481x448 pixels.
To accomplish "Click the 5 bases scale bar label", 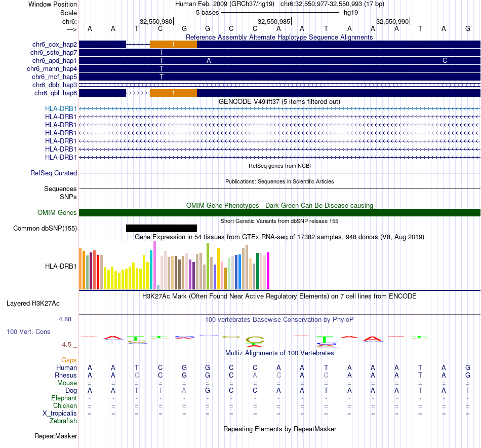I will tap(208, 13).
